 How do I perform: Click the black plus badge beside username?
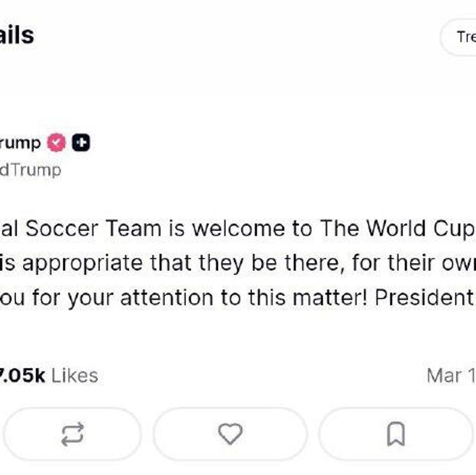coord(81,142)
